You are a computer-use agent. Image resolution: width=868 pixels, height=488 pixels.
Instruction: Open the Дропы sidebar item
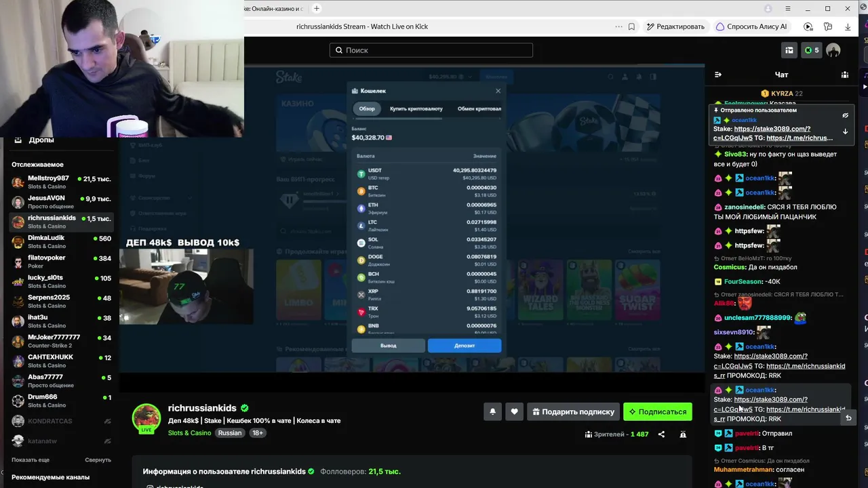tap(41, 140)
